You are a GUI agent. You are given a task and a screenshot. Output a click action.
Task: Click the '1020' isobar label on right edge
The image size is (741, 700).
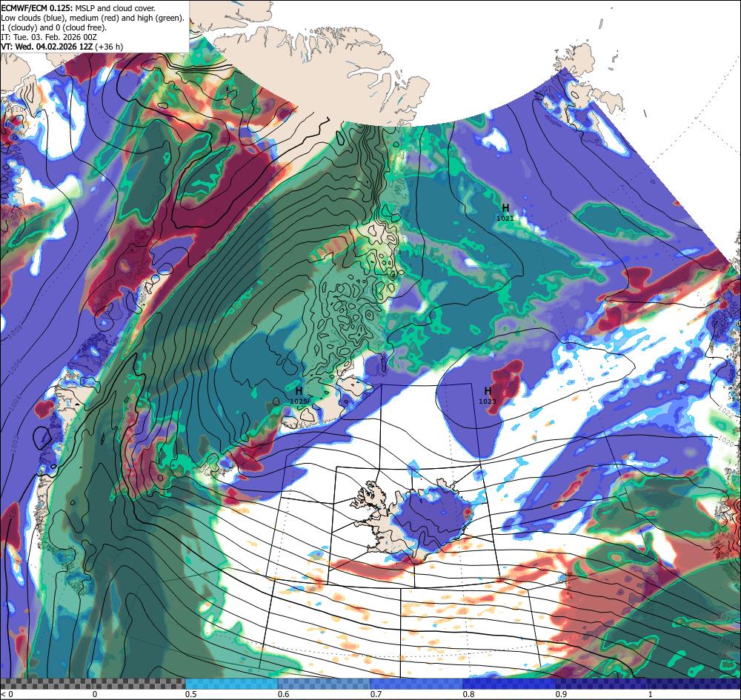[726, 441]
